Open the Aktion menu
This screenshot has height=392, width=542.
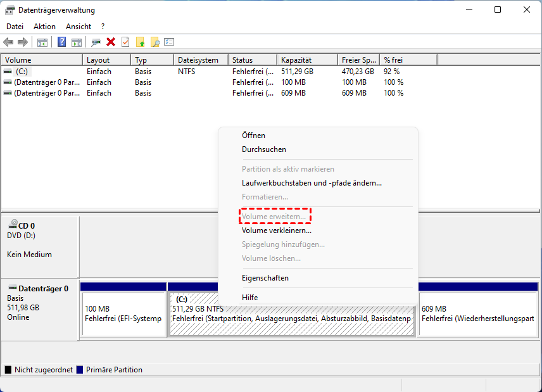point(44,27)
